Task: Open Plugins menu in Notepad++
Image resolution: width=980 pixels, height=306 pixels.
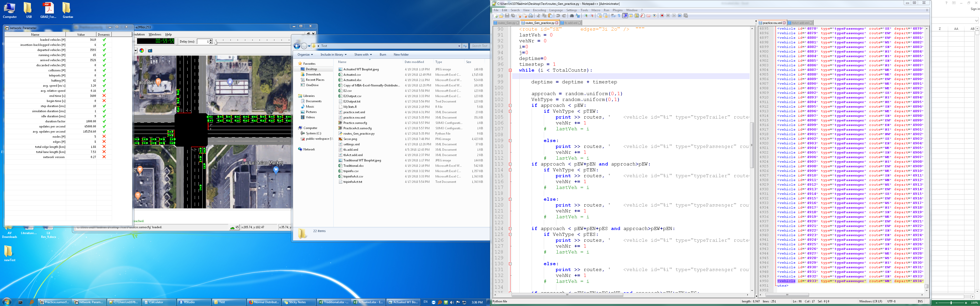Action: 617,10
